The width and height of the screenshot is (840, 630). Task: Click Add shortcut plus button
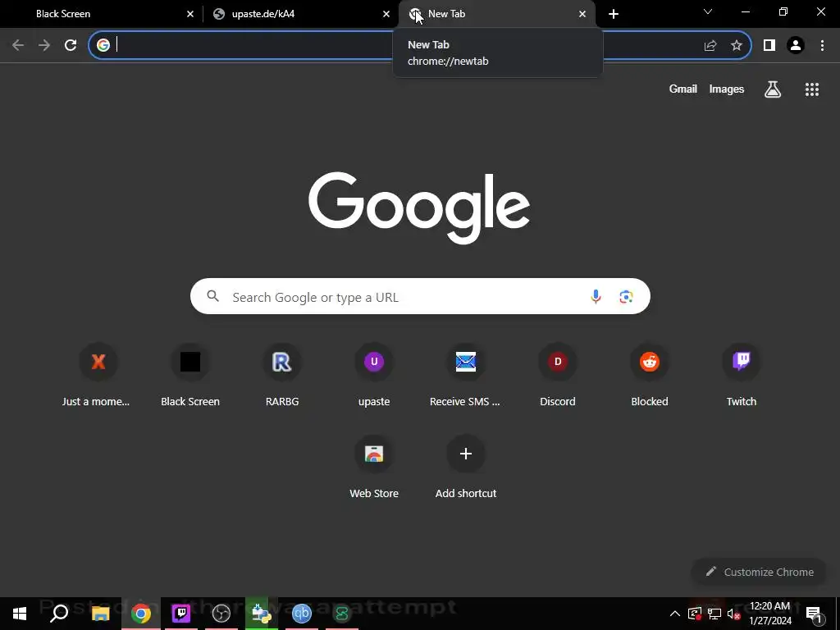tap(466, 454)
